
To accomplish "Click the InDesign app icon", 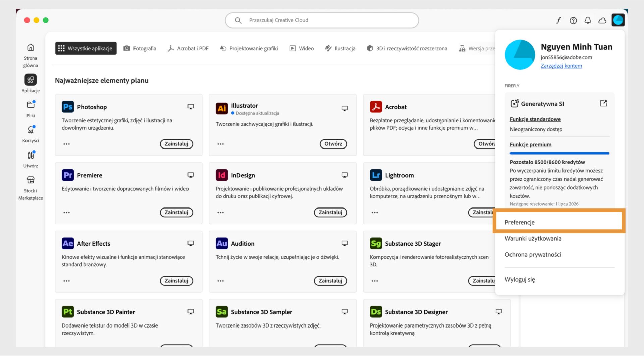I will click(x=222, y=175).
